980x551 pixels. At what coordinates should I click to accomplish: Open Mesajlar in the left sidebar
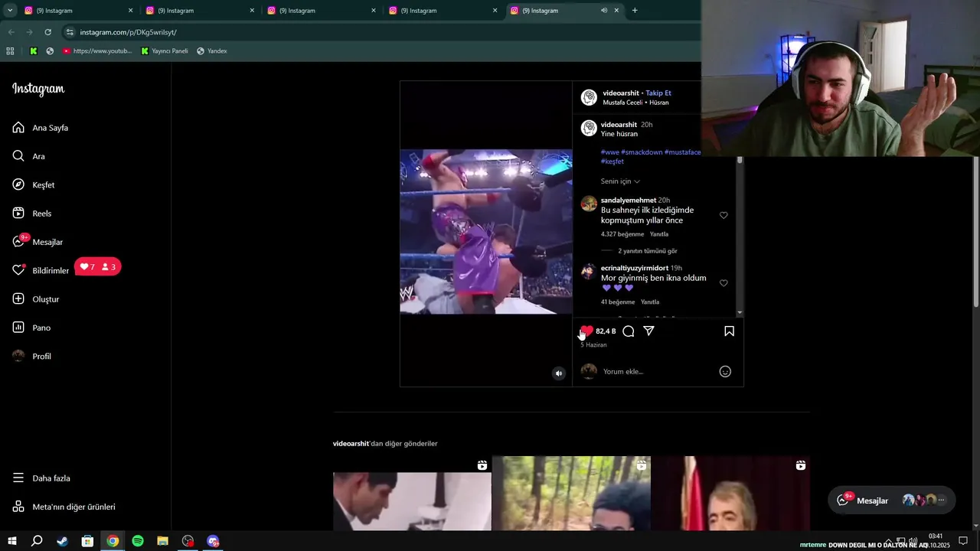coord(38,242)
